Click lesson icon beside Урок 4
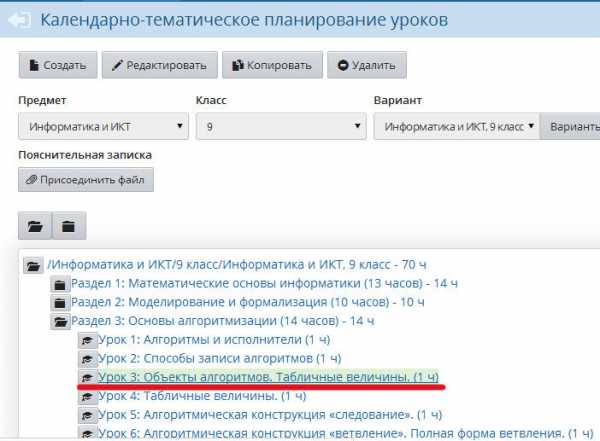This screenshot has width=600, height=441. [x=87, y=397]
